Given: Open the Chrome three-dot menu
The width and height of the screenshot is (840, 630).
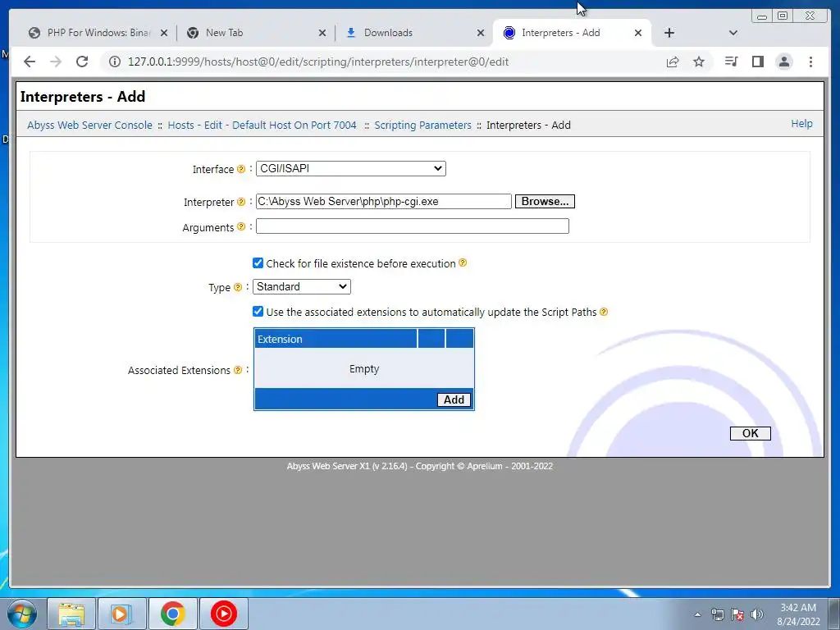Looking at the screenshot, I should tap(810, 62).
